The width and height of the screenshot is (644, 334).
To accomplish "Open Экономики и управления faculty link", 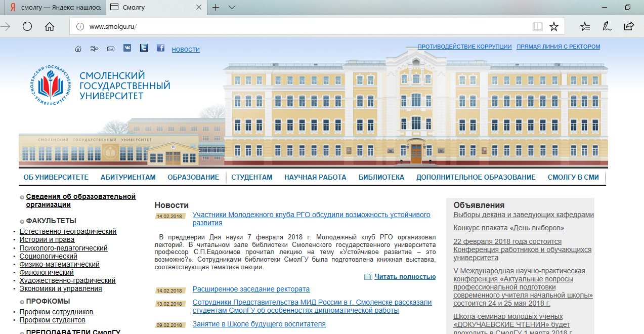I will click(61, 288).
